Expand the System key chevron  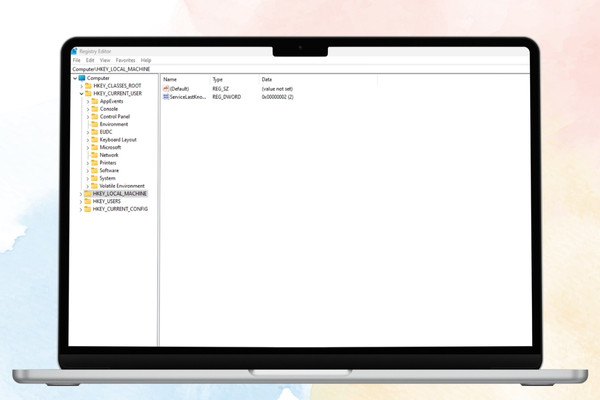coord(88,179)
